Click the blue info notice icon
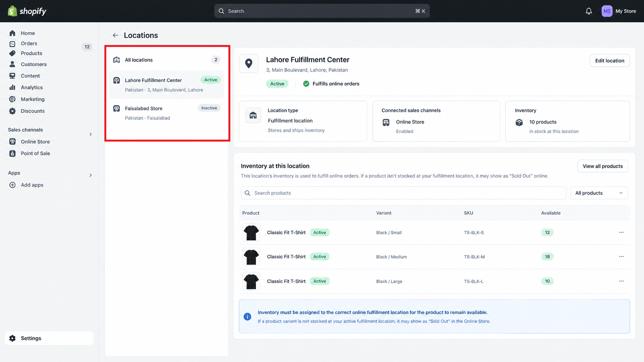The image size is (644, 362). pos(248,317)
